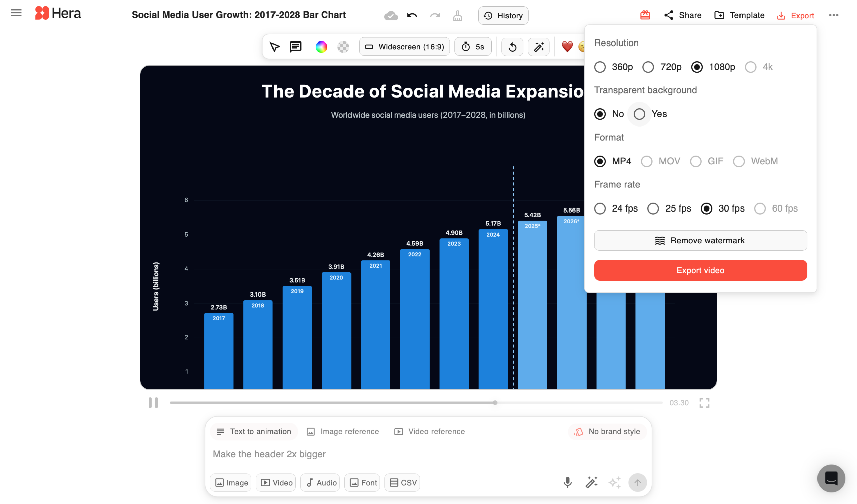Enter fullscreen preview mode
857x504 pixels.
coord(704,403)
